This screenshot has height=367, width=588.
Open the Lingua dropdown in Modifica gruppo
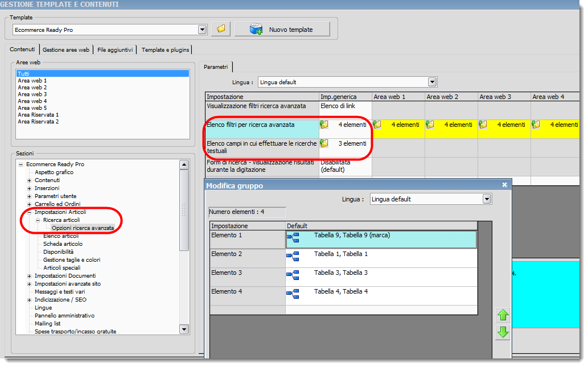(487, 199)
